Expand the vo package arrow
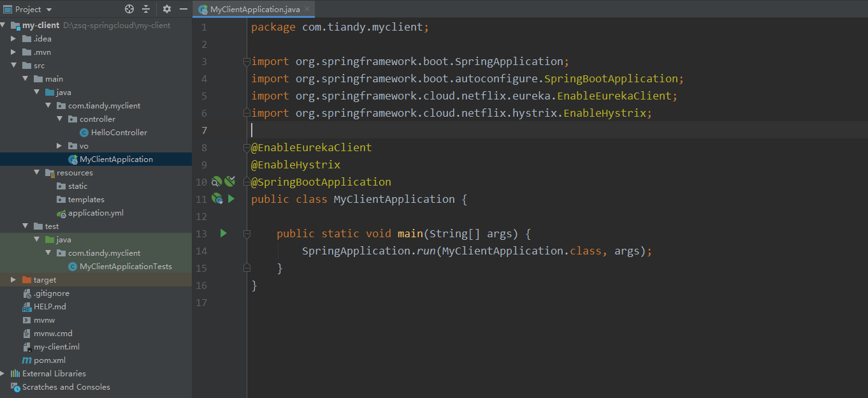Viewport: 868px width, 398px height. [60, 146]
